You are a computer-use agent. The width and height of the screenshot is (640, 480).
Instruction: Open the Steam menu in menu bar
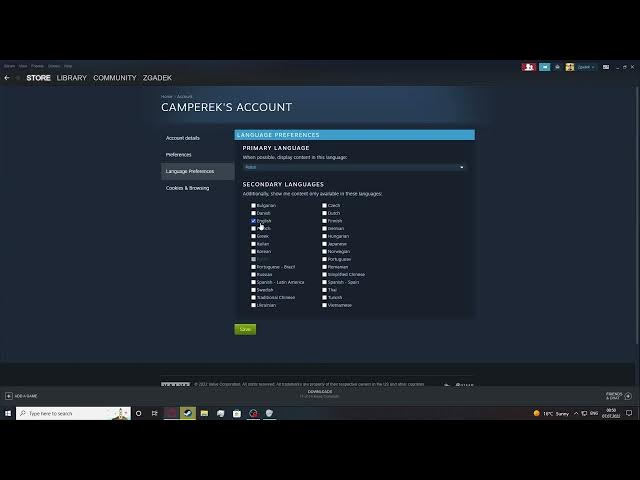[x=9, y=66]
